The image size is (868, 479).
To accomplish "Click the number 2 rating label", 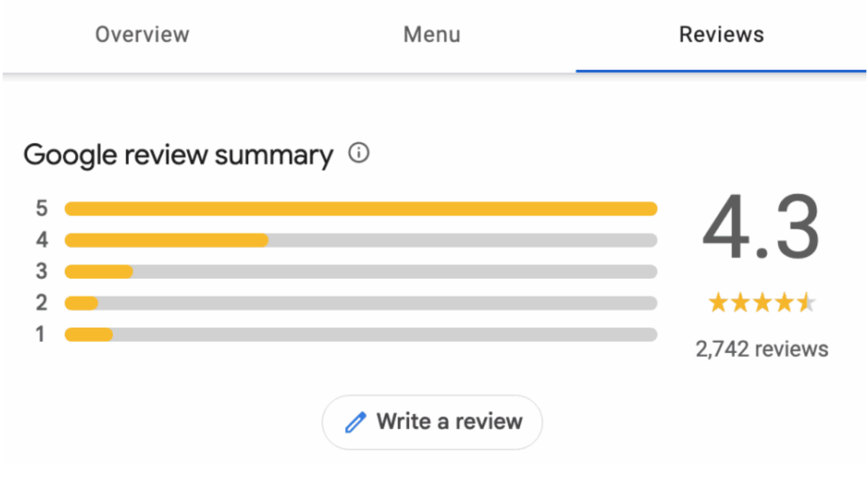I will tap(42, 303).
